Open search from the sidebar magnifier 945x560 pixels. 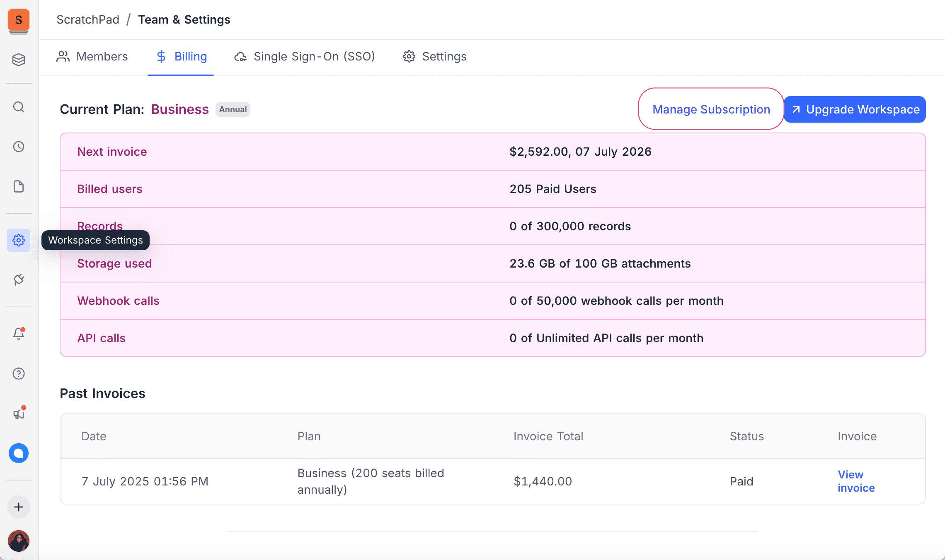(19, 107)
